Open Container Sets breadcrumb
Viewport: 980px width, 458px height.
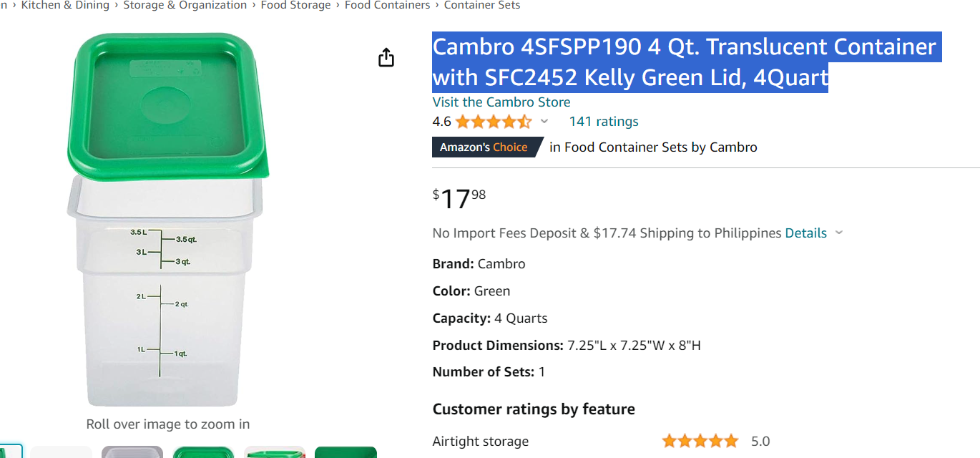[x=482, y=6]
